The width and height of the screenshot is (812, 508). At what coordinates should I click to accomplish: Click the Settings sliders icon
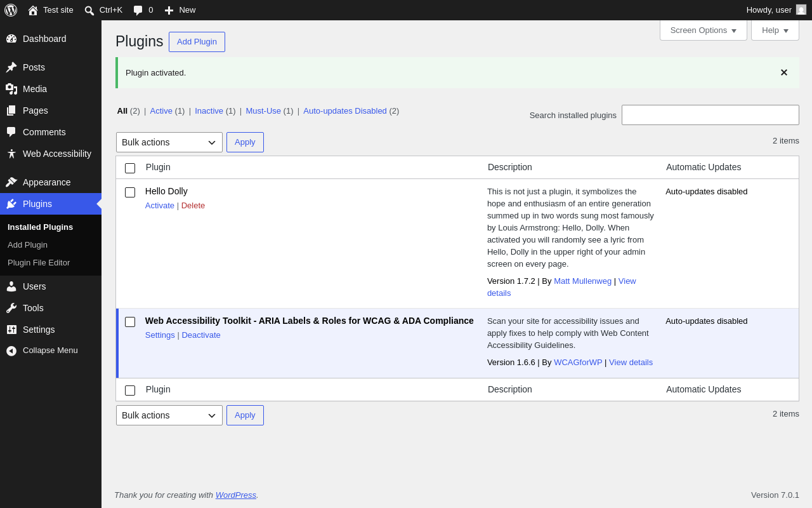point(11,330)
